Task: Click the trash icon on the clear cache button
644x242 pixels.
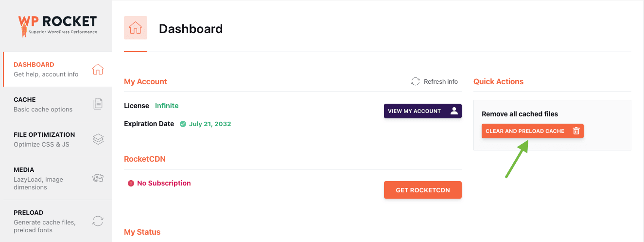Action: (576, 131)
